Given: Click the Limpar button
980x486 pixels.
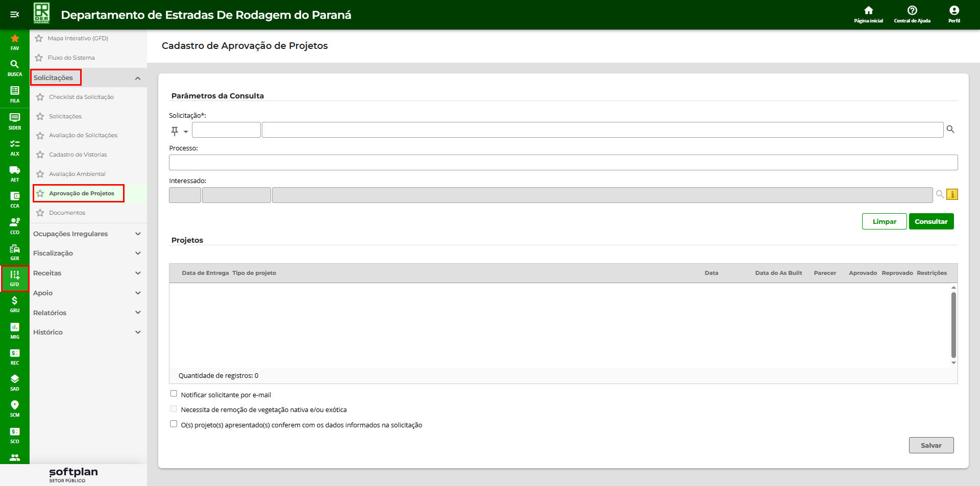Looking at the screenshot, I should 884,222.
